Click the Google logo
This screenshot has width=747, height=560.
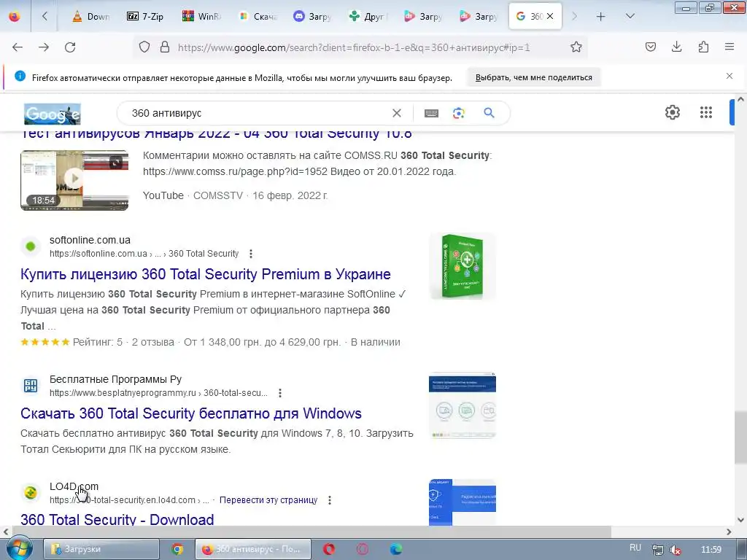(x=53, y=114)
